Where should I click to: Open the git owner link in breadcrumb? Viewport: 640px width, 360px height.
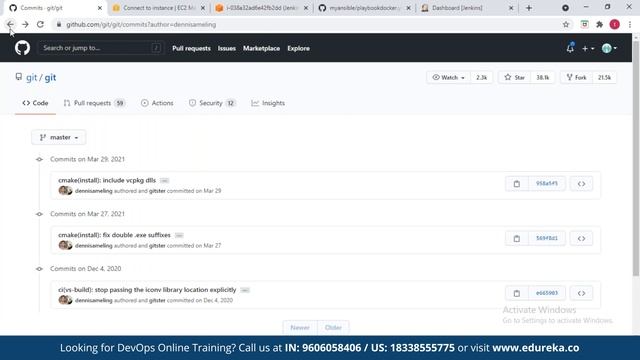[x=31, y=78]
